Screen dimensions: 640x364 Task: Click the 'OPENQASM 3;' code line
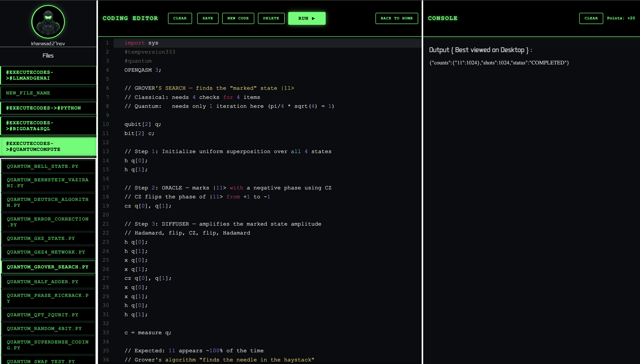(143, 70)
